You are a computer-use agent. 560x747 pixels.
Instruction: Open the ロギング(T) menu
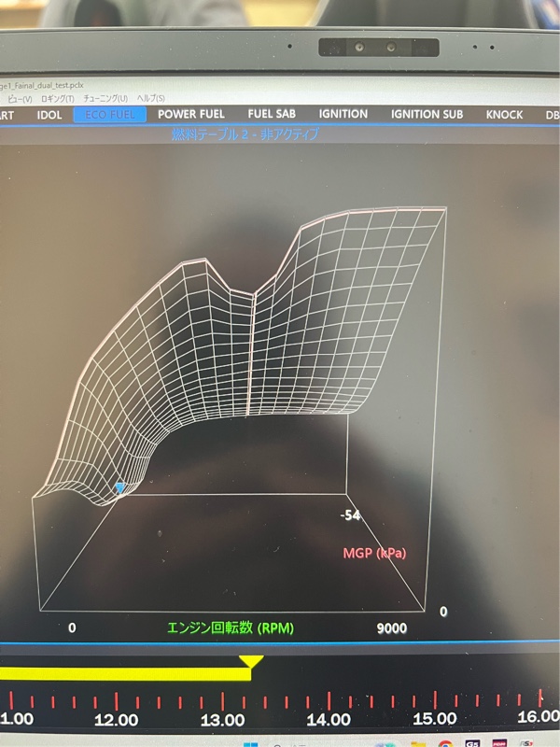(58, 99)
